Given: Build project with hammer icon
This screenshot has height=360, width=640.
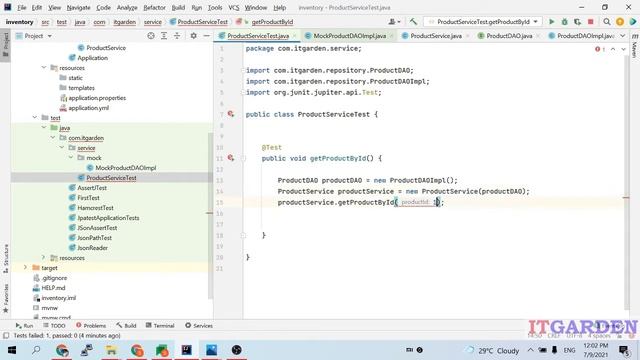Looking at the screenshot, I should [x=413, y=22].
